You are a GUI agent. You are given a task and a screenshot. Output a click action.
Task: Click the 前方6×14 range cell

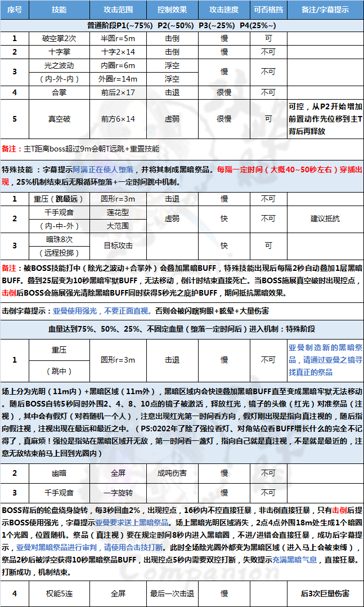(118, 119)
